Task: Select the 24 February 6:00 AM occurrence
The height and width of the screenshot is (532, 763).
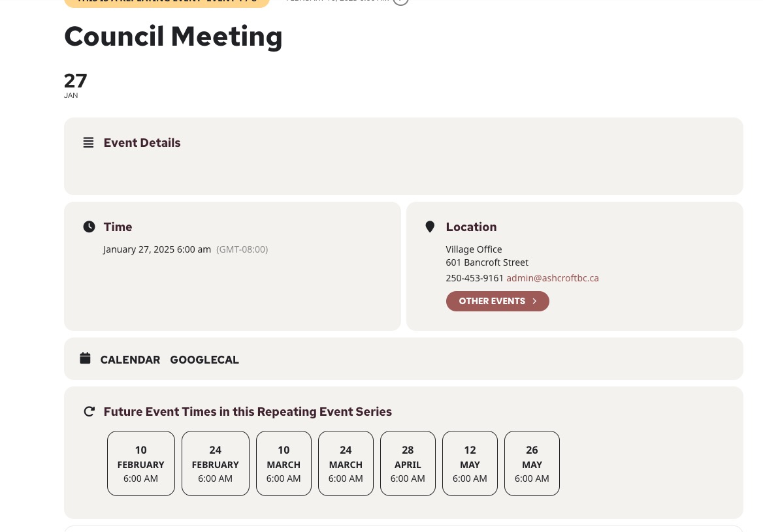Action: 216,463
